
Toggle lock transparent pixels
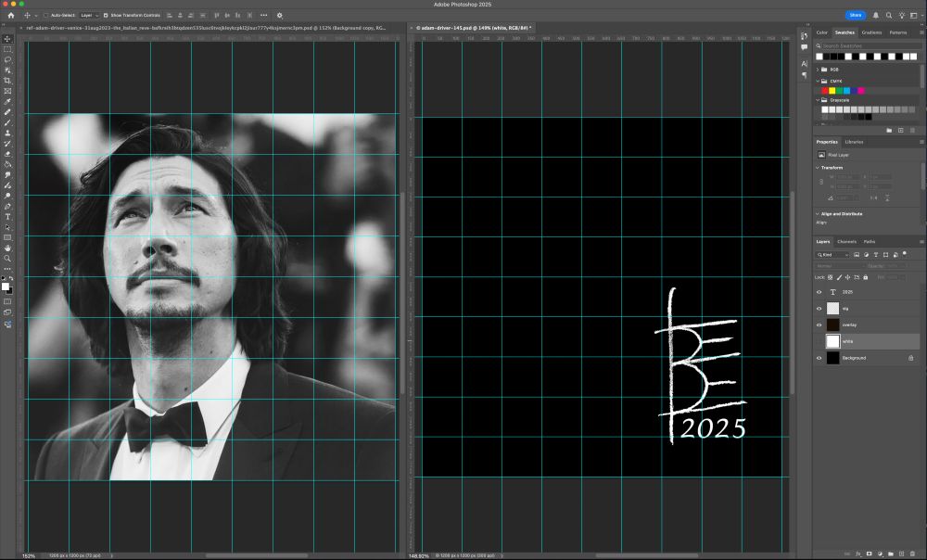point(830,277)
